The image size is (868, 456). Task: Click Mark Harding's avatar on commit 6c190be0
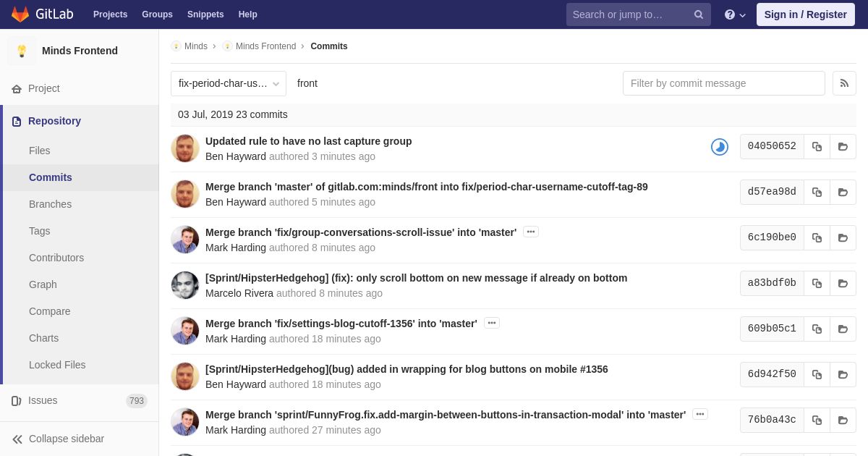pyautogui.click(x=185, y=240)
